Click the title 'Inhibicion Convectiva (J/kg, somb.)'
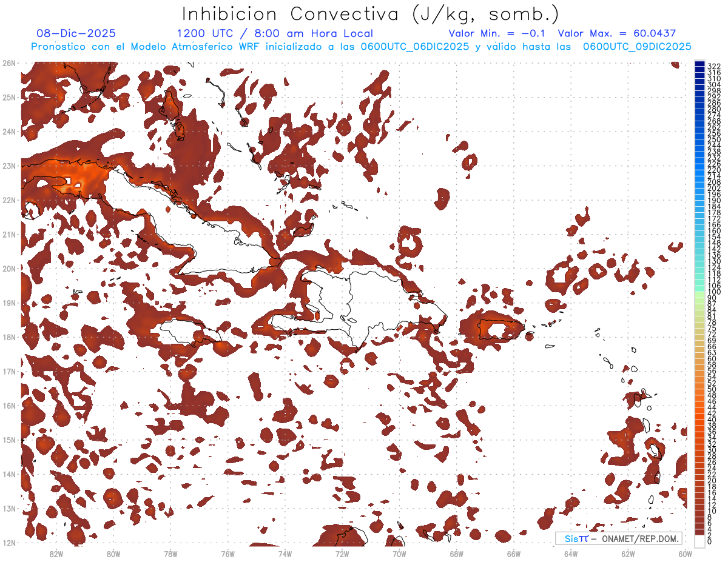Viewport: 728px width, 562px height. [x=370, y=14]
